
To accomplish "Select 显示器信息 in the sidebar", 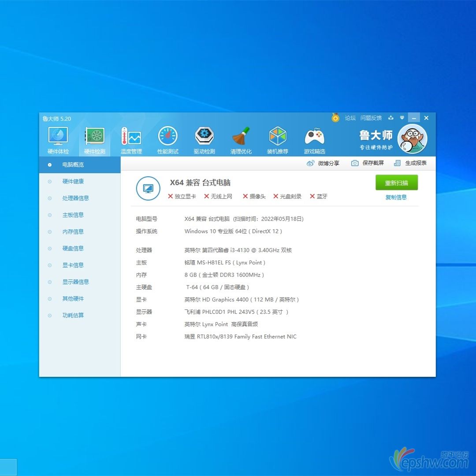I will [x=80, y=282].
